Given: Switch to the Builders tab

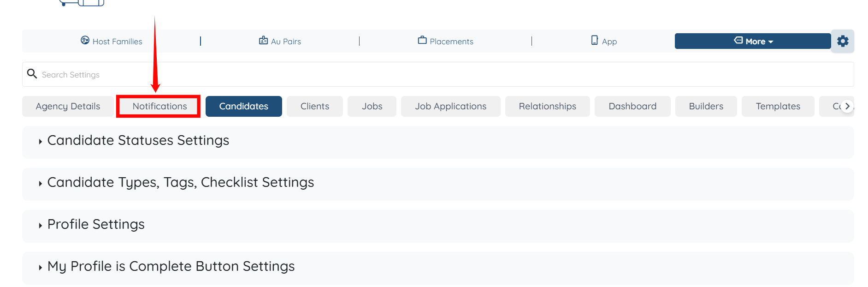Looking at the screenshot, I should 706,106.
